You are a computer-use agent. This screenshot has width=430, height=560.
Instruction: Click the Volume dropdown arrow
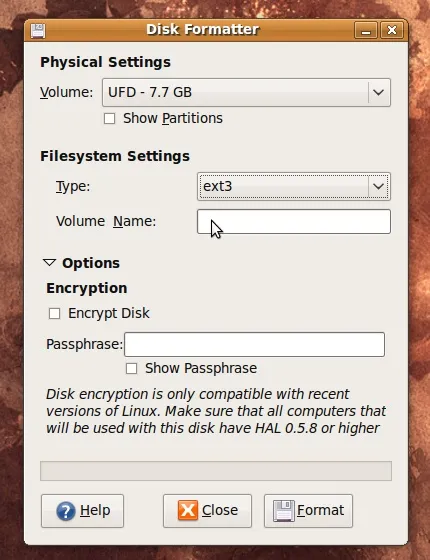click(379, 92)
